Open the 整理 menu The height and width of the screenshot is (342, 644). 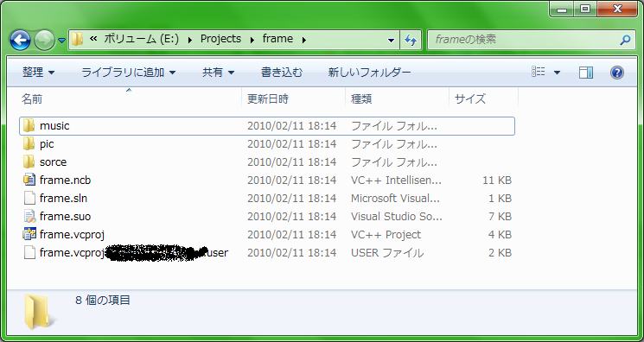[38, 73]
